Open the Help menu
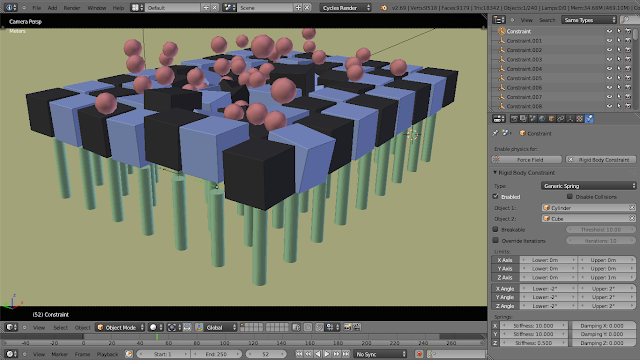 118,8
